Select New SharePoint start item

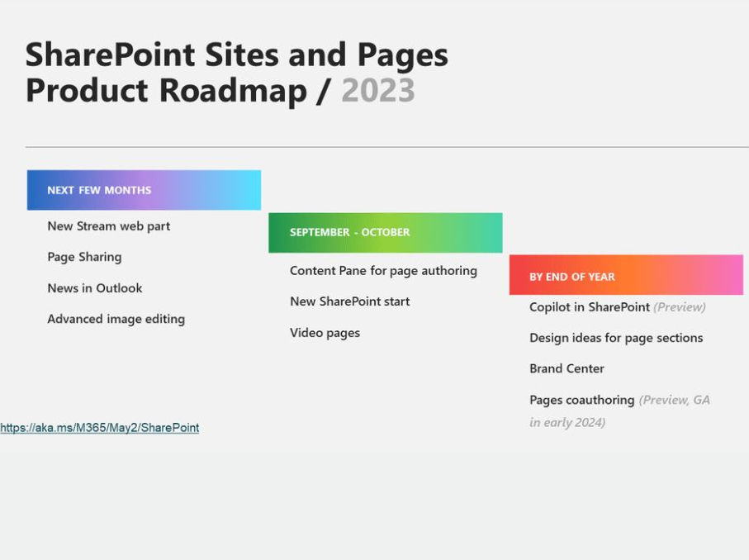click(349, 301)
